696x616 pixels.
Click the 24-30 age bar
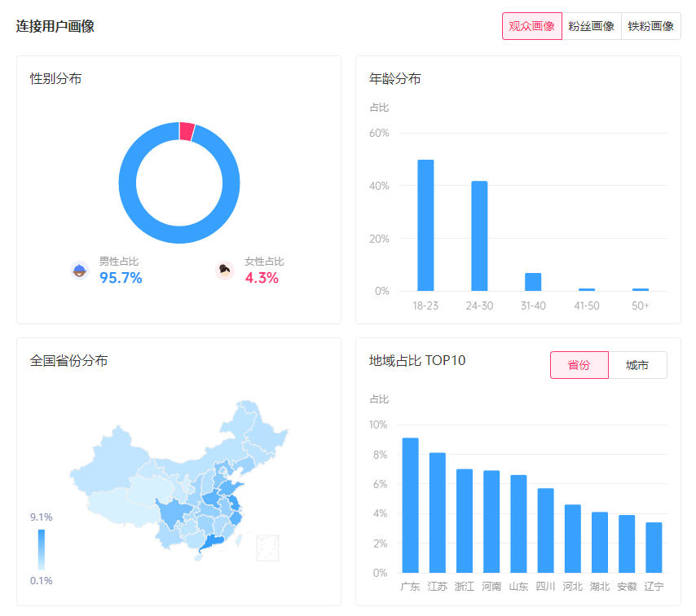click(479, 236)
